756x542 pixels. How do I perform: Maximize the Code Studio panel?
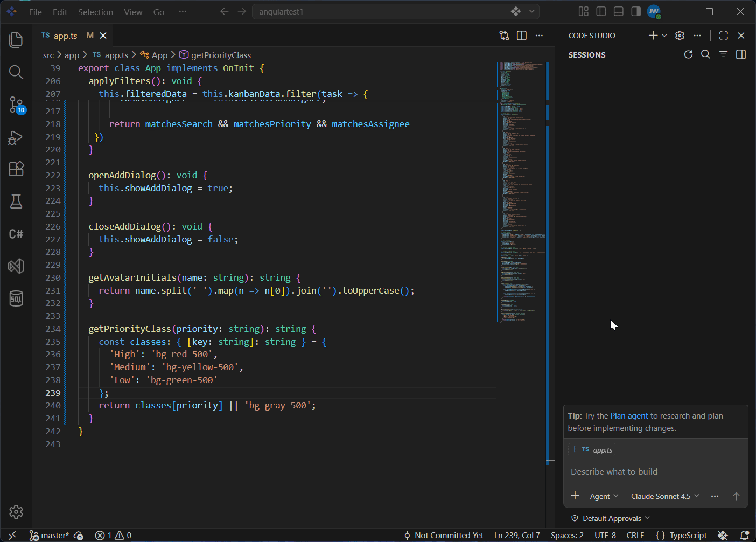pyautogui.click(x=724, y=36)
